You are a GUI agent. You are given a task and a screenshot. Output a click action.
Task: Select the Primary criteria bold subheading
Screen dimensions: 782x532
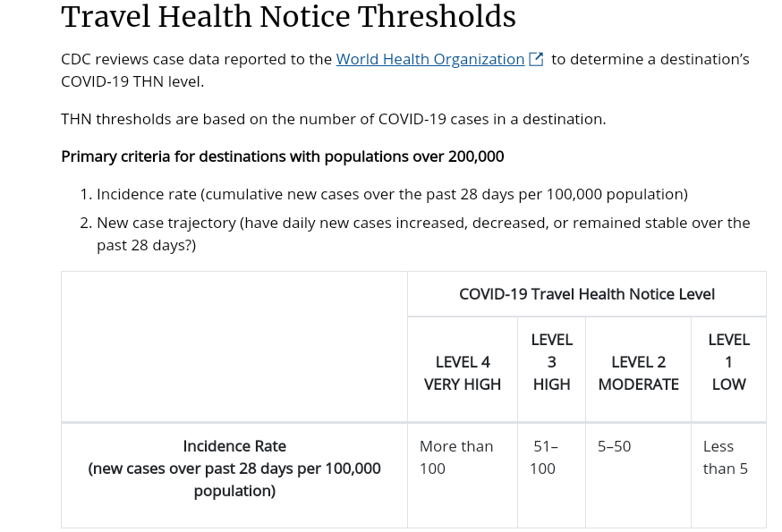[282, 156]
